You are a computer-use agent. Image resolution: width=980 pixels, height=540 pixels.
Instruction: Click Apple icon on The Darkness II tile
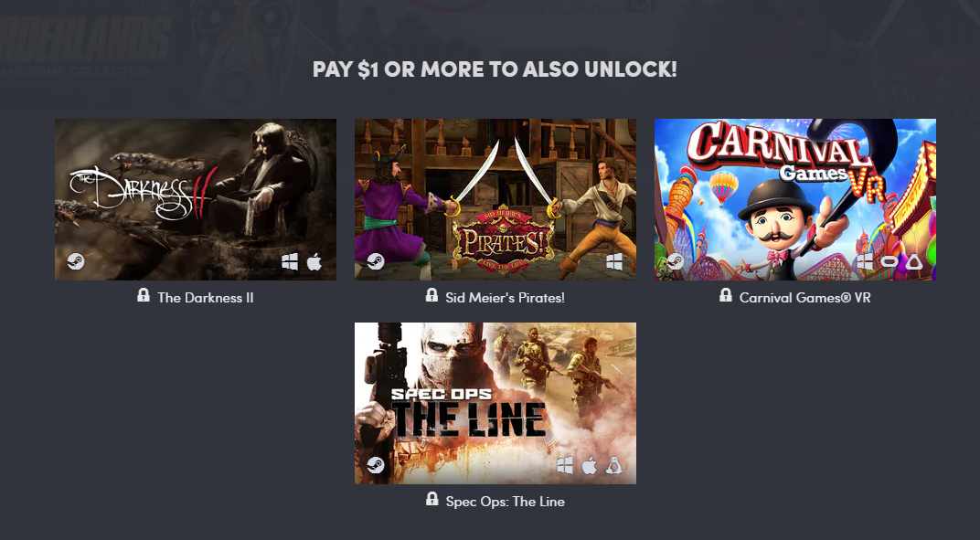tap(314, 262)
